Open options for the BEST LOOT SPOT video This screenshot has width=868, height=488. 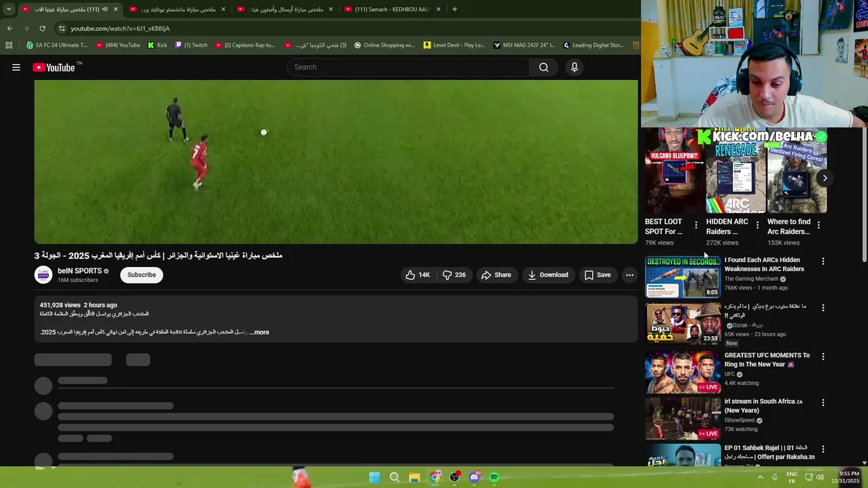(x=696, y=225)
